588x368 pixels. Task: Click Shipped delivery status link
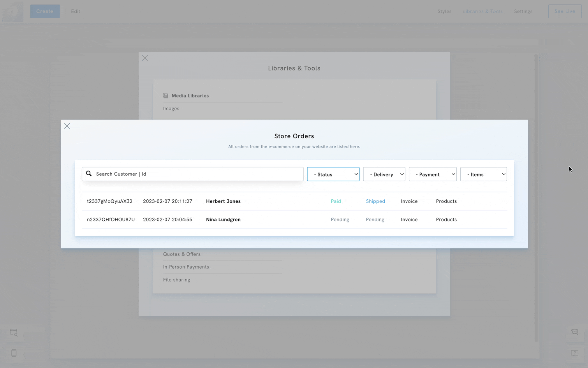[x=375, y=201]
